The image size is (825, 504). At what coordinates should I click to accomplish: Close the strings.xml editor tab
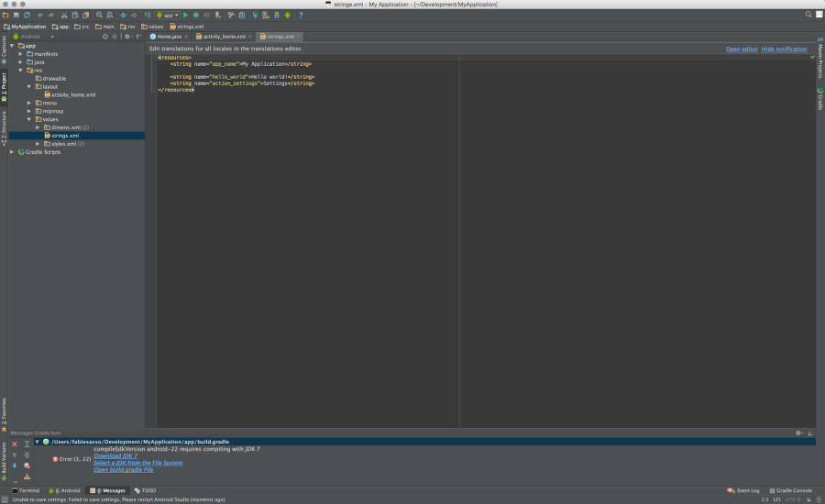pos(298,37)
